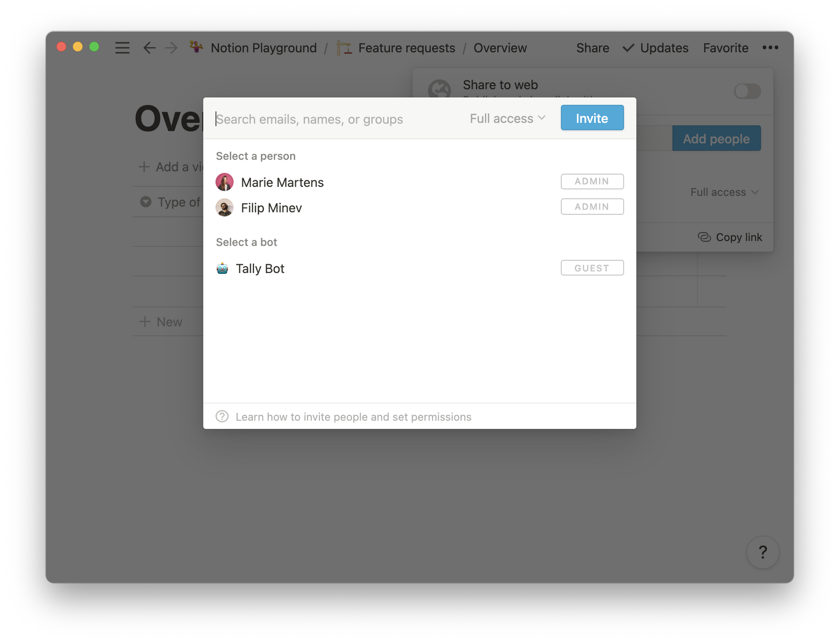Click the Updates checkmark icon

pyautogui.click(x=628, y=48)
